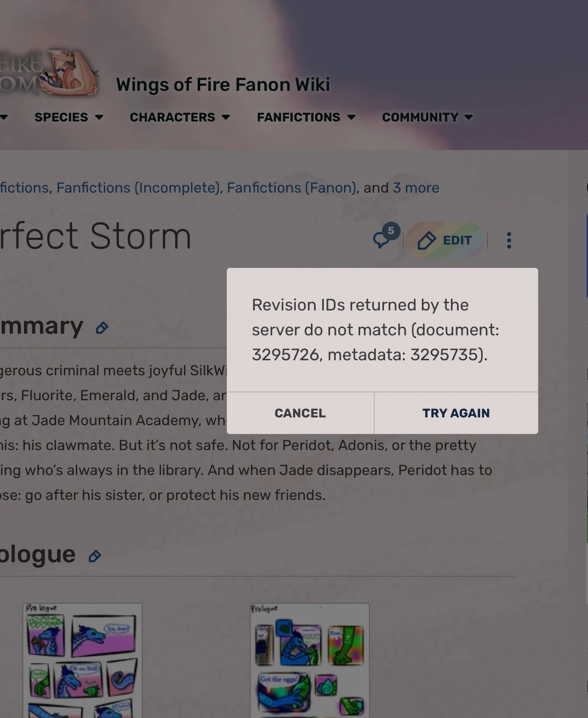Viewport: 588px width, 718px height.
Task: Click the Wings of Fire Fanon Wiki title
Action: point(223,85)
